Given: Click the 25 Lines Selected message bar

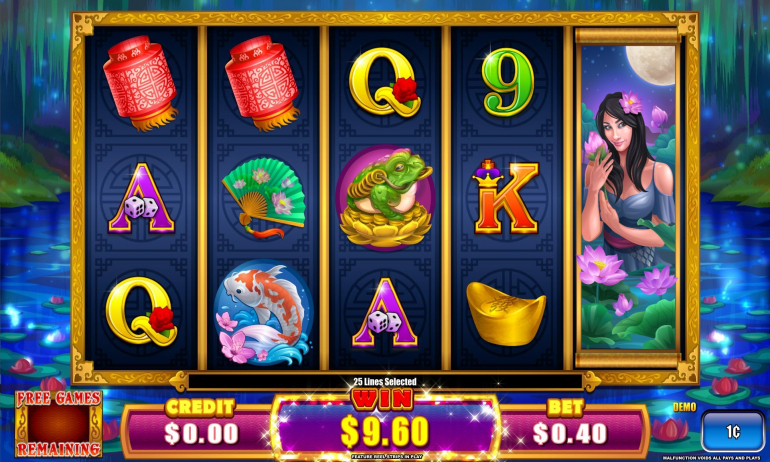Looking at the screenshot, I should (x=385, y=381).
